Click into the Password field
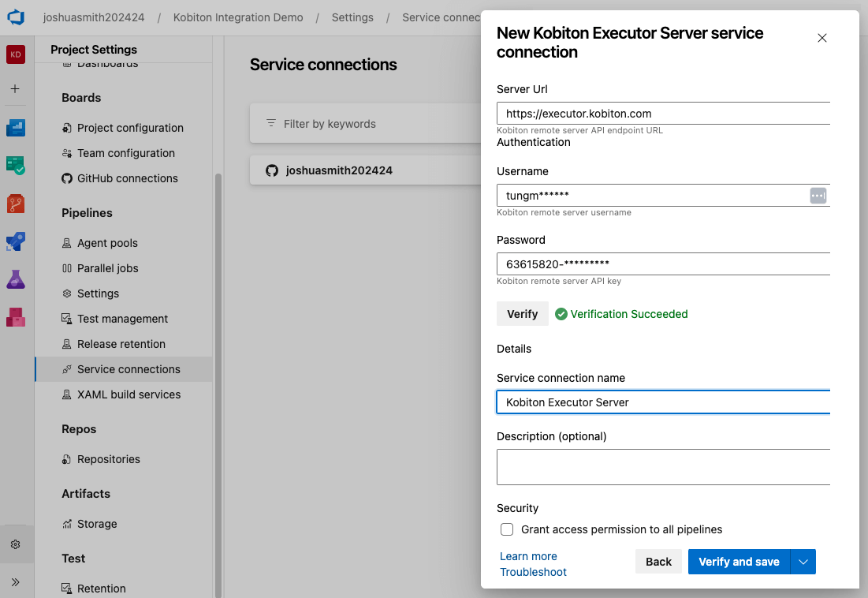The image size is (868, 598). 663,264
